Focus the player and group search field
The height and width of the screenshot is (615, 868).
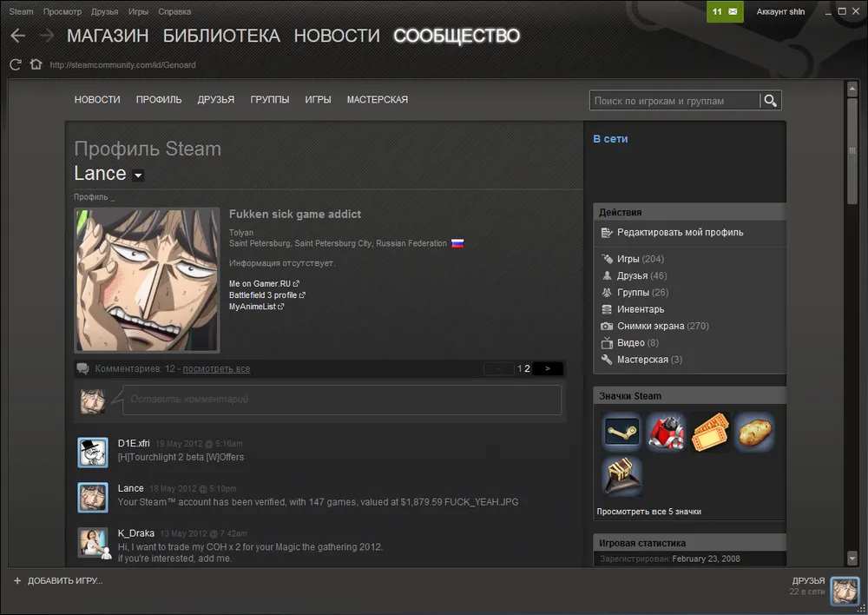(674, 101)
